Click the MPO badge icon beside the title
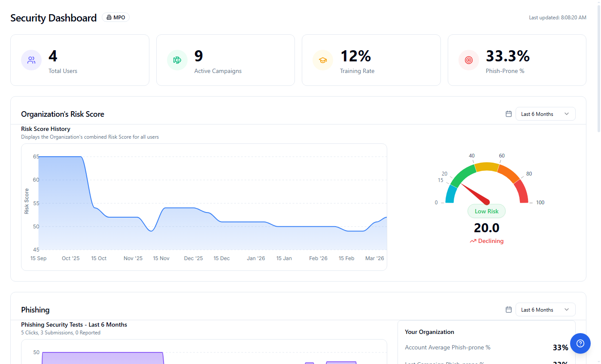Screen dimensions: 601x364 109,17
